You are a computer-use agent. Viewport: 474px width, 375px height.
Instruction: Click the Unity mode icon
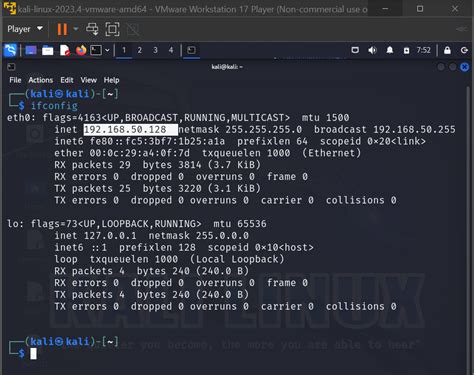[133, 30]
